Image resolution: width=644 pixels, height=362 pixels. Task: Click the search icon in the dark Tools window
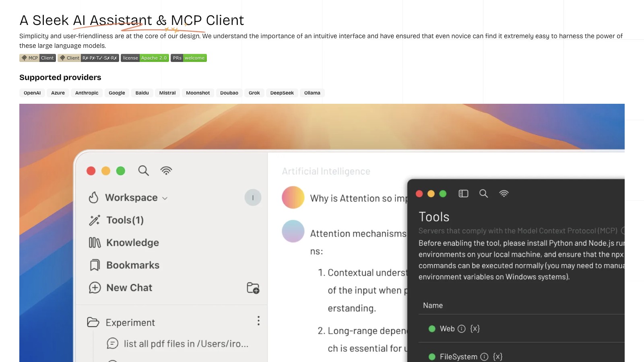483,194
